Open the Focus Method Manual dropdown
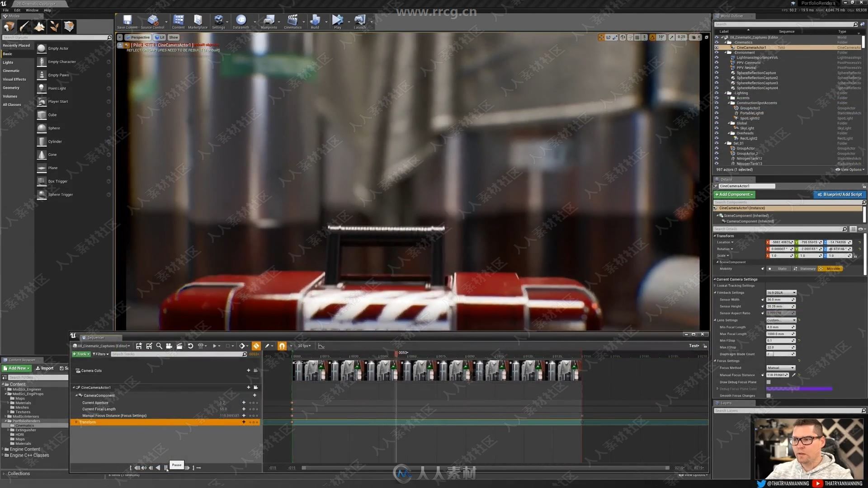868x488 pixels. coord(781,368)
